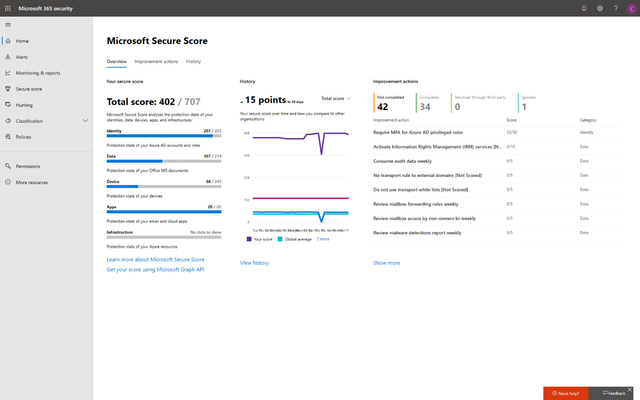
Task: Open Learn more about Microsoft Secure Score
Action: coord(156,260)
